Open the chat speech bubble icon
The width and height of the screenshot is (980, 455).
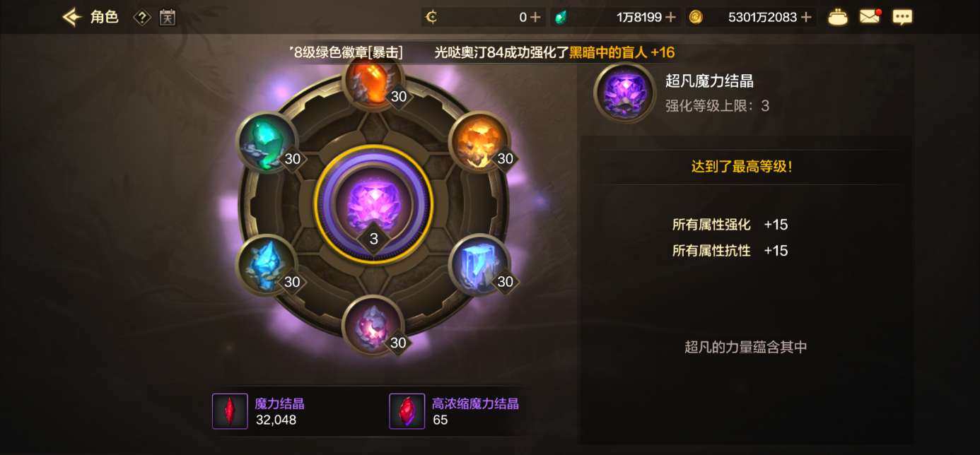click(x=902, y=17)
